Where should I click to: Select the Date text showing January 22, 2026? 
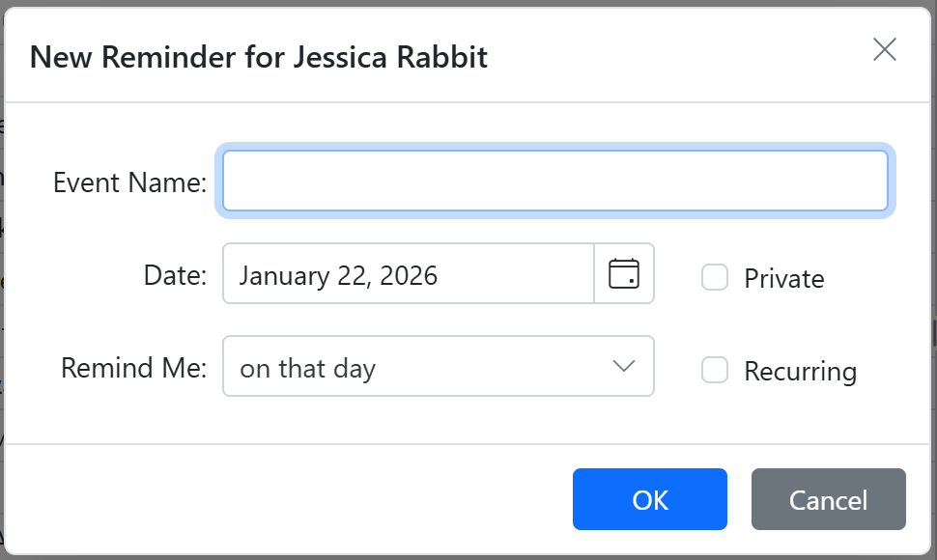406,274
